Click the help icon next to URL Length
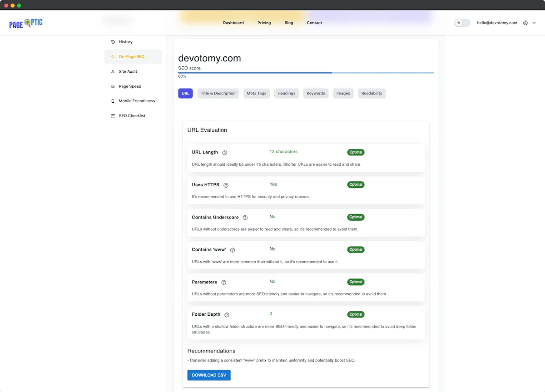Screen dimensions: 545x392 224,153
